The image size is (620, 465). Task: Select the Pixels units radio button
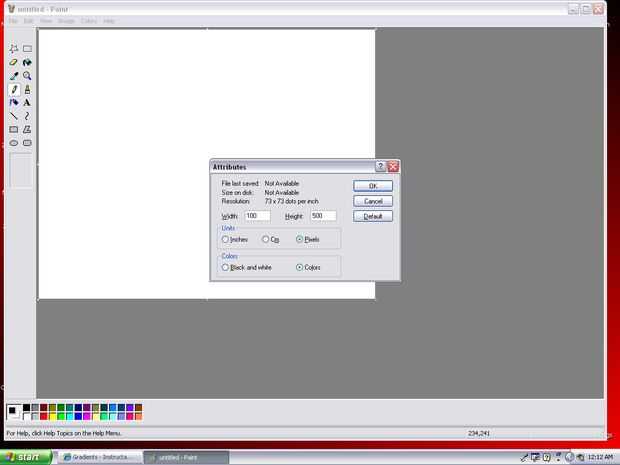coord(299,239)
